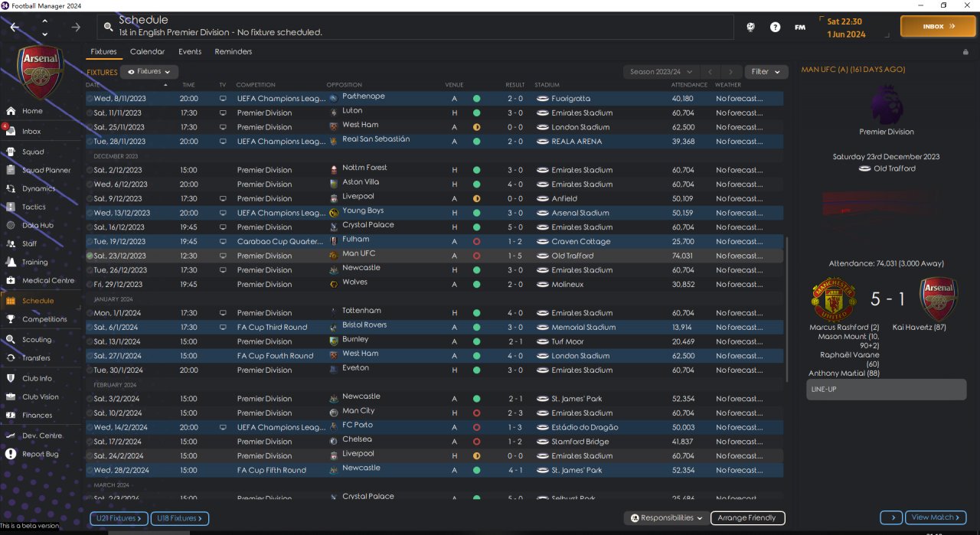Click the up chevron beside the back arrow

pos(44,21)
